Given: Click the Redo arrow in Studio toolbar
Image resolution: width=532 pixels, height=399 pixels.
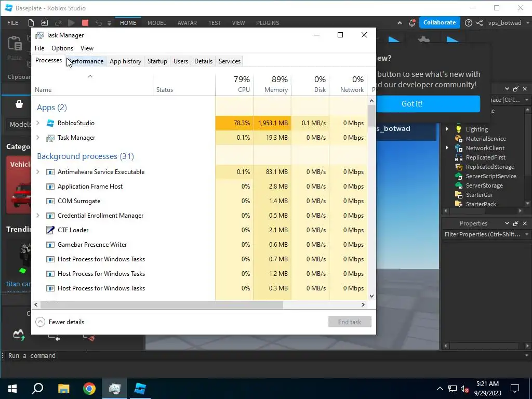Looking at the screenshot, I should pyautogui.click(x=58, y=23).
